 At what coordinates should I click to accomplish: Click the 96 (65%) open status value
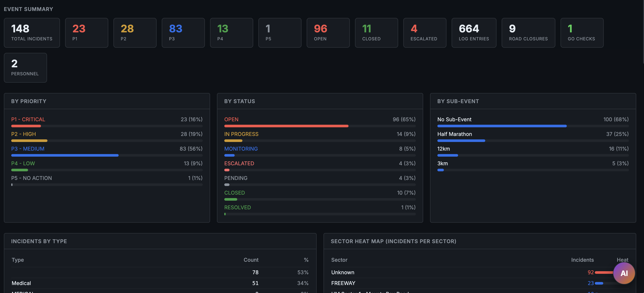[x=404, y=119]
